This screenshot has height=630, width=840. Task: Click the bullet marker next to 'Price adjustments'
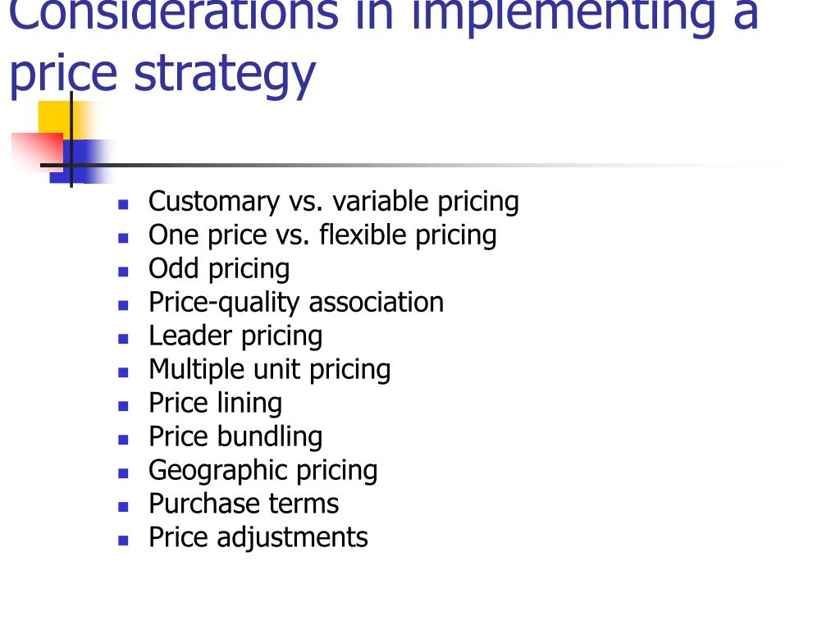[123, 541]
